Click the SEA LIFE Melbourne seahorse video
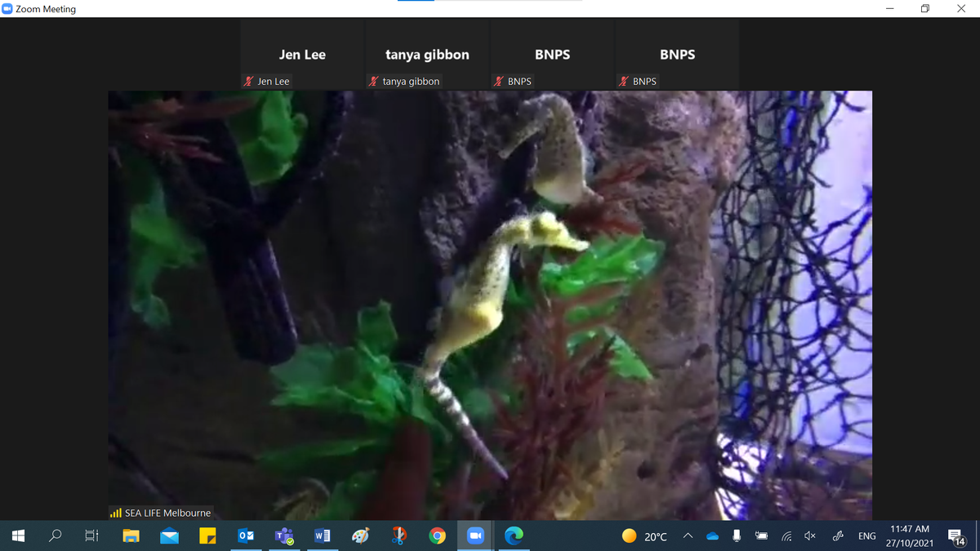Viewport: 980px width, 551px height. (490, 305)
